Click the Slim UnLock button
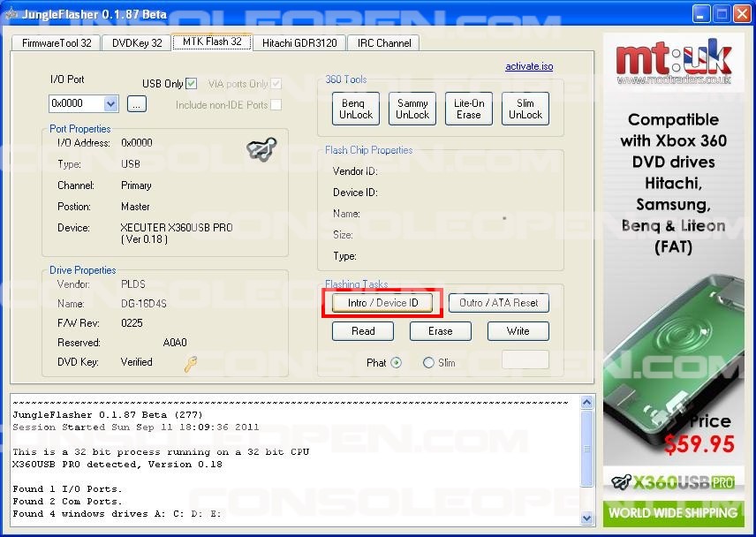 tap(525, 109)
